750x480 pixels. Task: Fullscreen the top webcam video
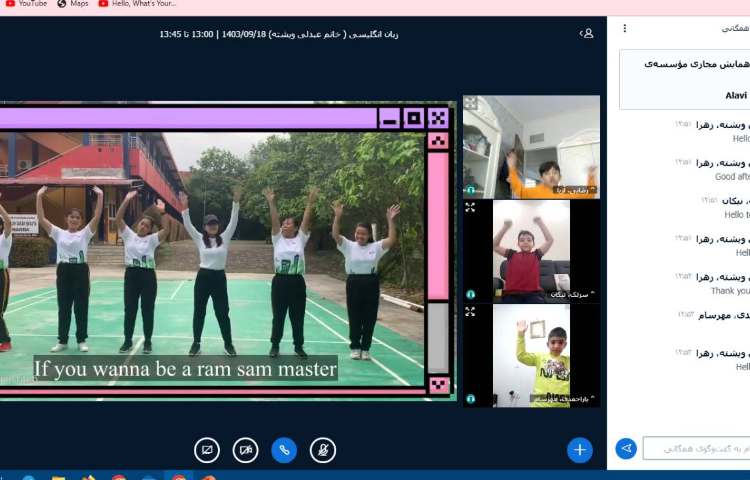pyautogui.click(x=471, y=103)
